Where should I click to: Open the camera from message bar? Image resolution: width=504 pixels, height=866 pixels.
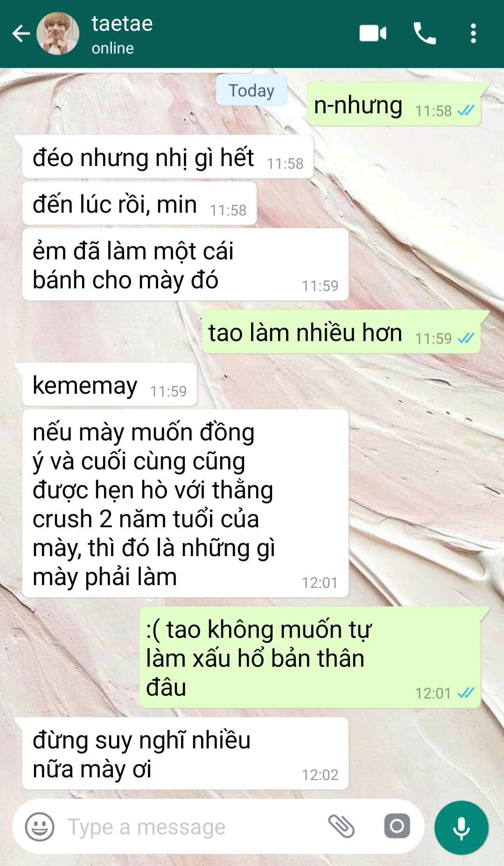coord(397,826)
